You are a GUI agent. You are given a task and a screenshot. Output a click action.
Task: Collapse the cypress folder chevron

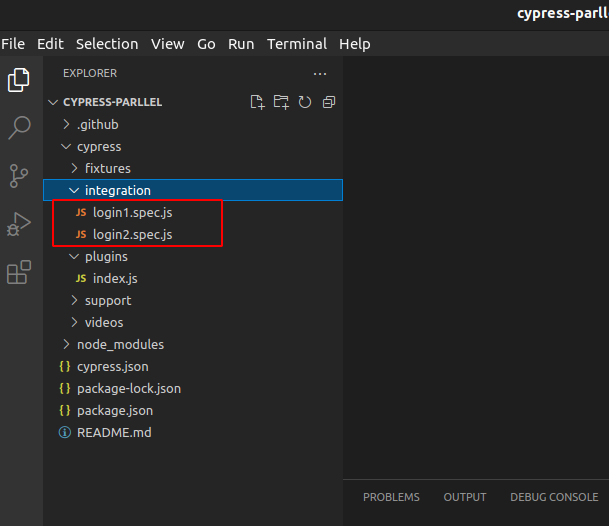click(66, 146)
